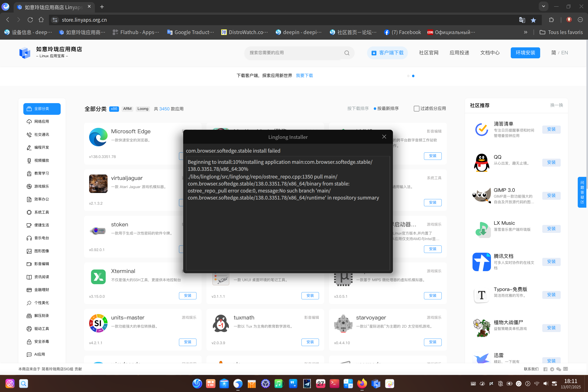Image resolution: width=588 pixels, height=392 pixels.
Task: Open browser extensions puzzle icon
Action: click(x=551, y=20)
